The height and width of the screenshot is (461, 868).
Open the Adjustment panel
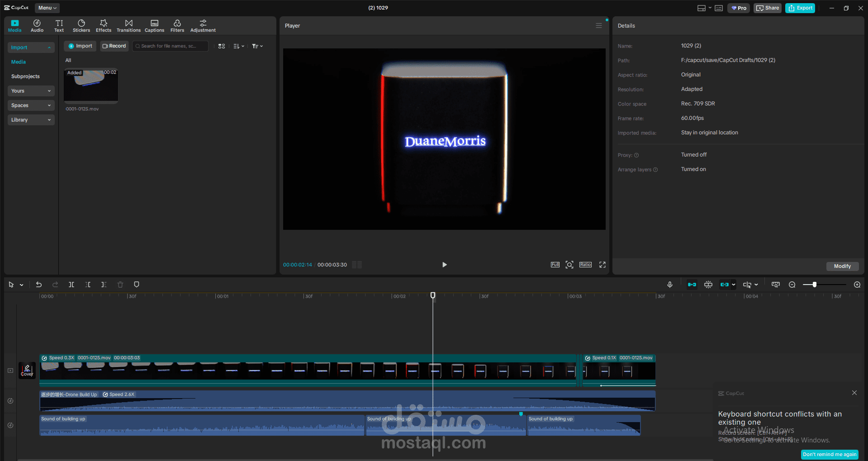pos(203,26)
